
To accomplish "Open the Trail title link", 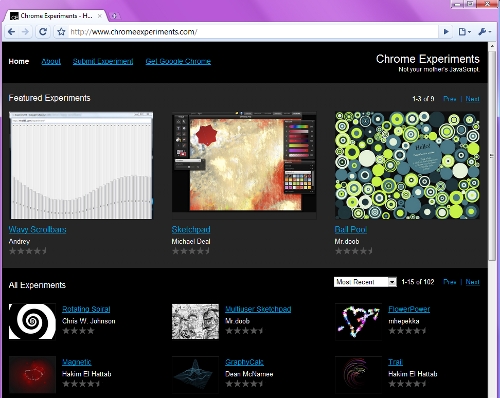I will (396, 362).
